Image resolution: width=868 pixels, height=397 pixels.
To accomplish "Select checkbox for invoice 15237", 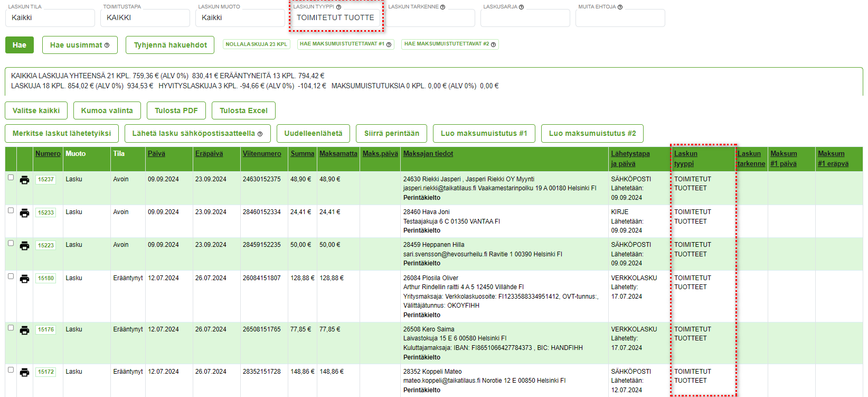I will click(11, 178).
